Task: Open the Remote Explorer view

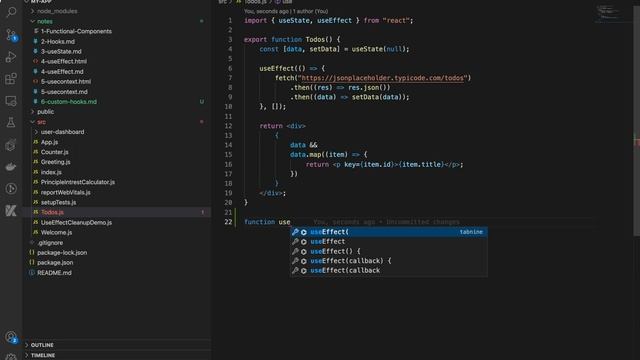Action: point(11,100)
